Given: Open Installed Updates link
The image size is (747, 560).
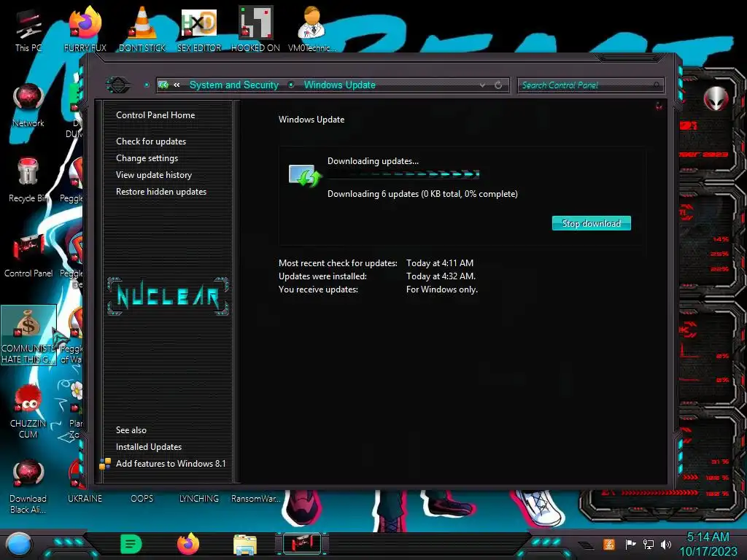Looking at the screenshot, I should (x=149, y=447).
